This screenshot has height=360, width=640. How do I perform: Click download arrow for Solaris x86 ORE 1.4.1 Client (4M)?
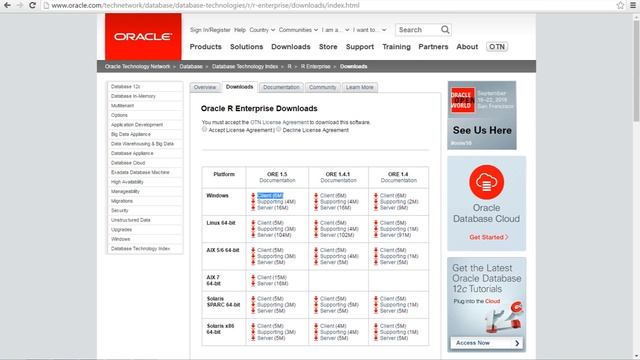pyautogui.click(x=316, y=326)
